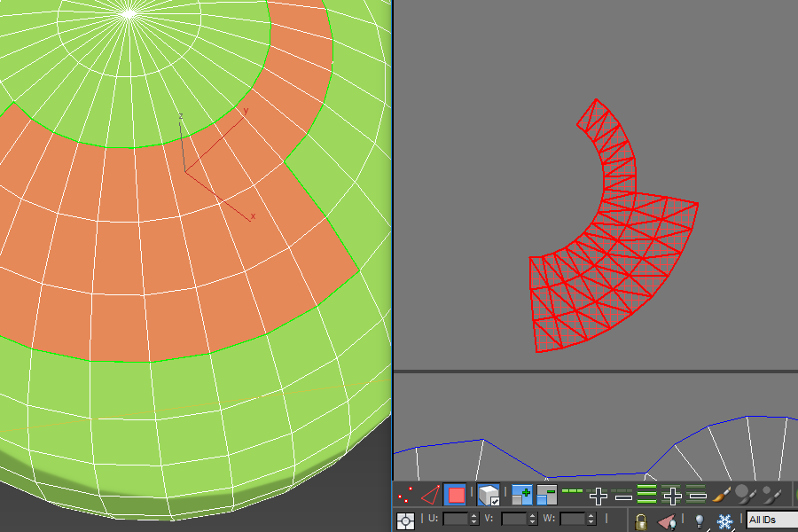Shrink the UV selection
The image size is (798, 532).
coord(546,495)
